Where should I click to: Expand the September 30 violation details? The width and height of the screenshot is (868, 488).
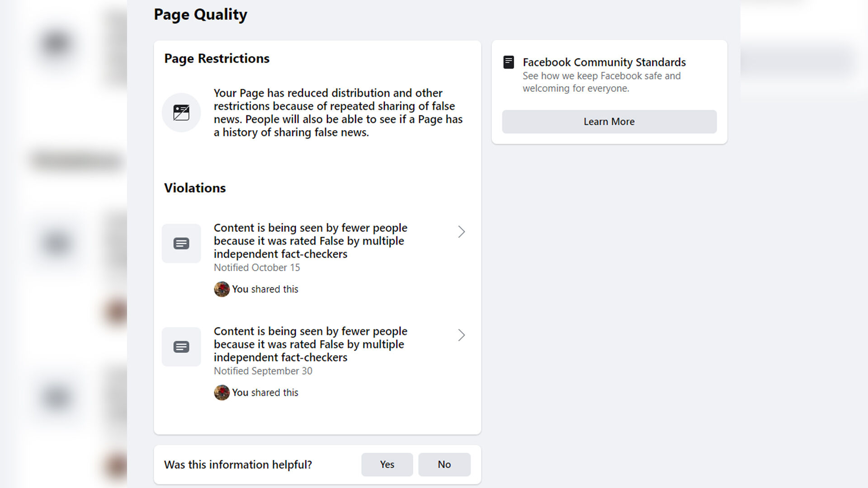[x=462, y=335]
